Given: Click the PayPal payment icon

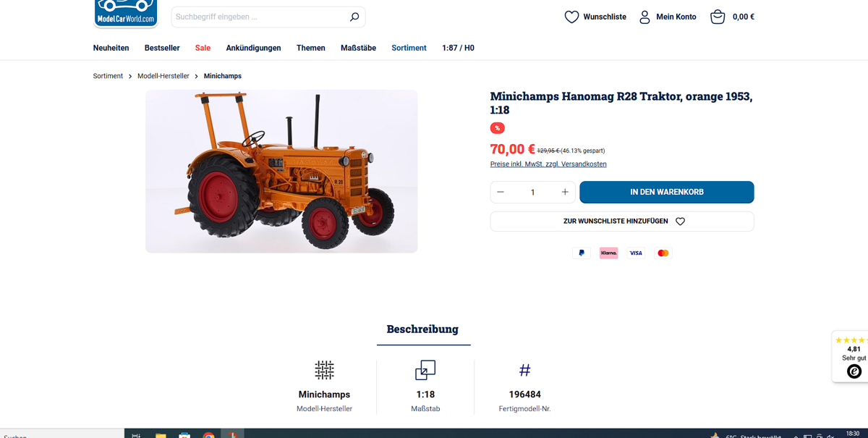Looking at the screenshot, I should click(x=582, y=253).
